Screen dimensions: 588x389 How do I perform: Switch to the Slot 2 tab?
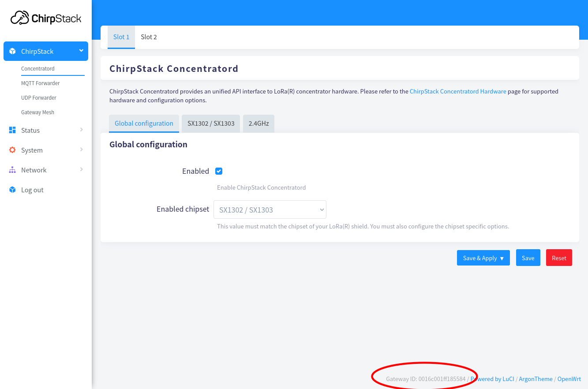tap(149, 37)
